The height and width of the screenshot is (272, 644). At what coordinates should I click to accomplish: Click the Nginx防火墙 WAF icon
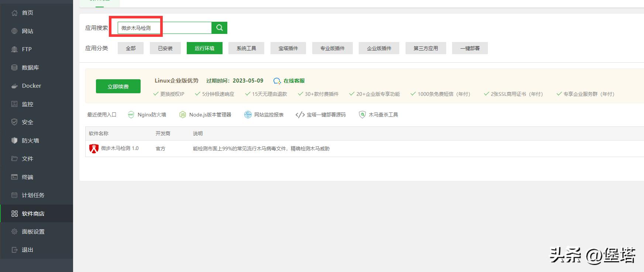pyautogui.click(x=131, y=115)
